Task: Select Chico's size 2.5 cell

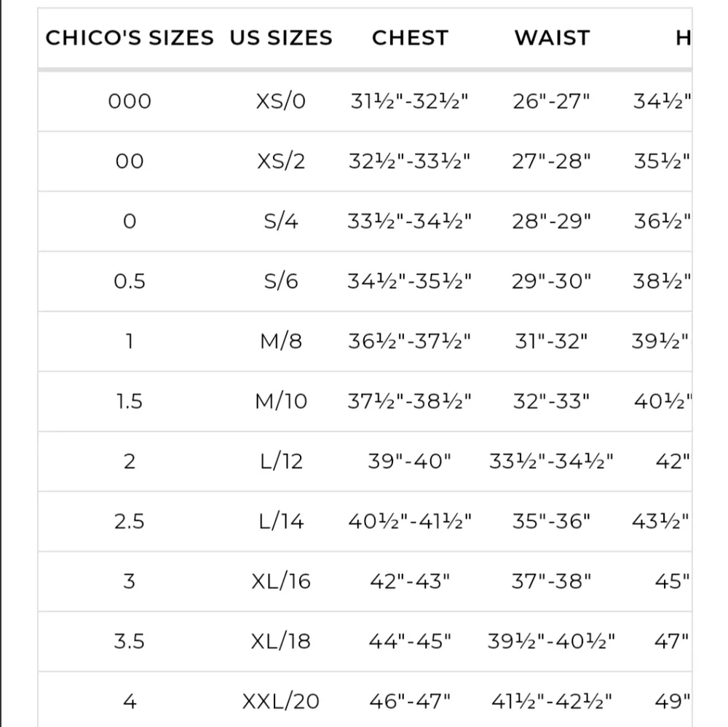Action: (130, 522)
